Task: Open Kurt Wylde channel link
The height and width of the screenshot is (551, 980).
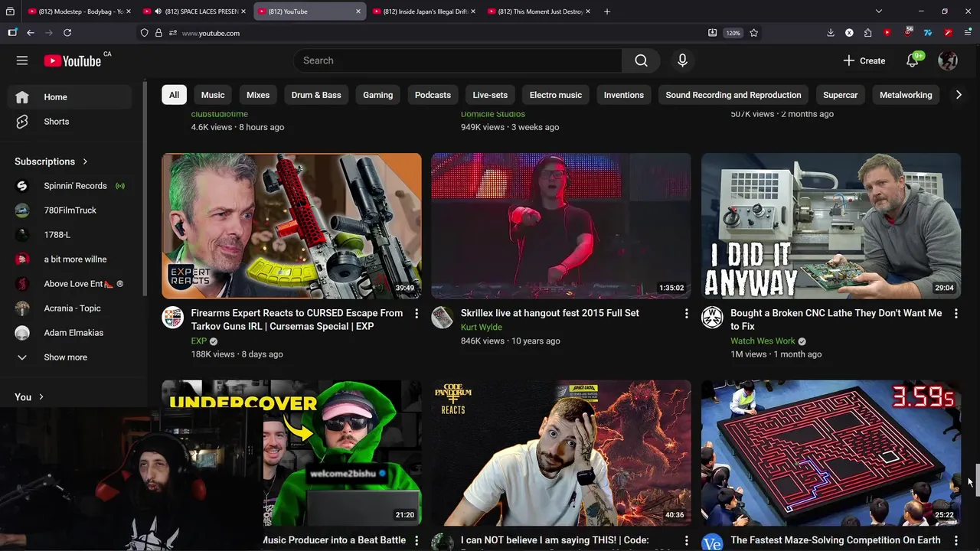Action: (x=482, y=327)
